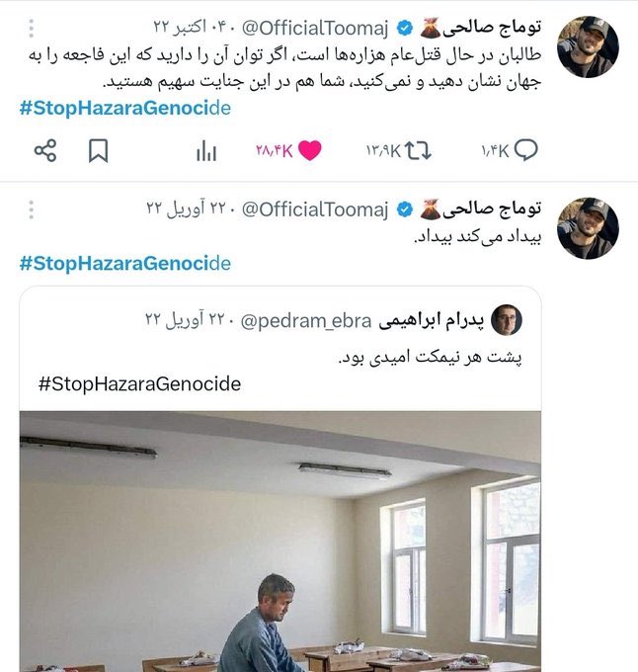Click the verified badge on first tweet
This screenshot has width=638, height=672.
405,29
